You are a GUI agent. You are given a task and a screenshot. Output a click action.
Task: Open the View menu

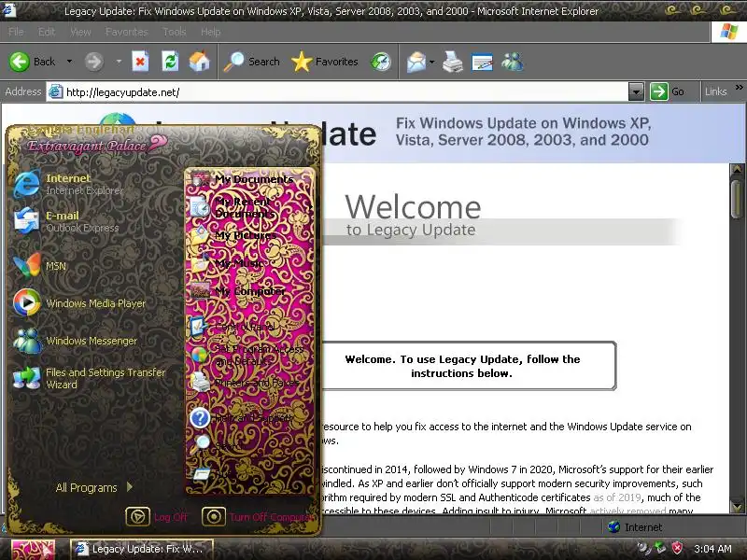80,32
